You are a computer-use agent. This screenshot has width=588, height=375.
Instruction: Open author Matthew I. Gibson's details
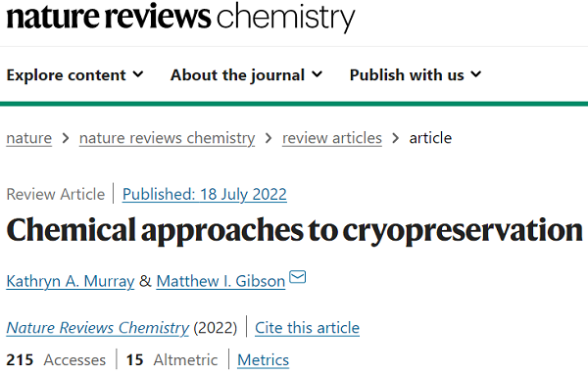(x=220, y=281)
